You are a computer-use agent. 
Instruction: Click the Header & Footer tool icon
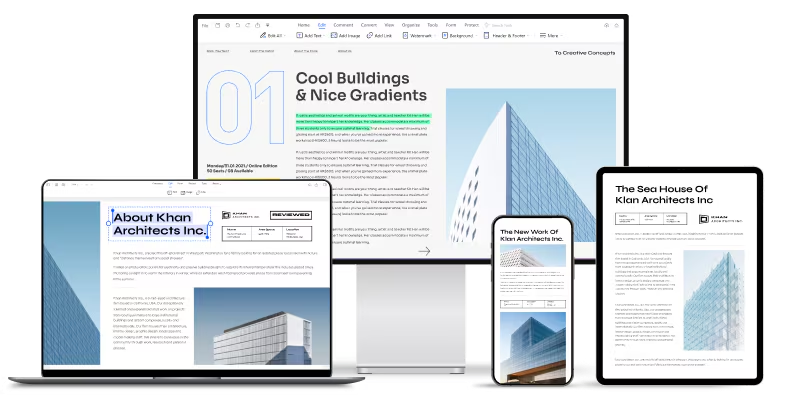[x=486, y=36]
